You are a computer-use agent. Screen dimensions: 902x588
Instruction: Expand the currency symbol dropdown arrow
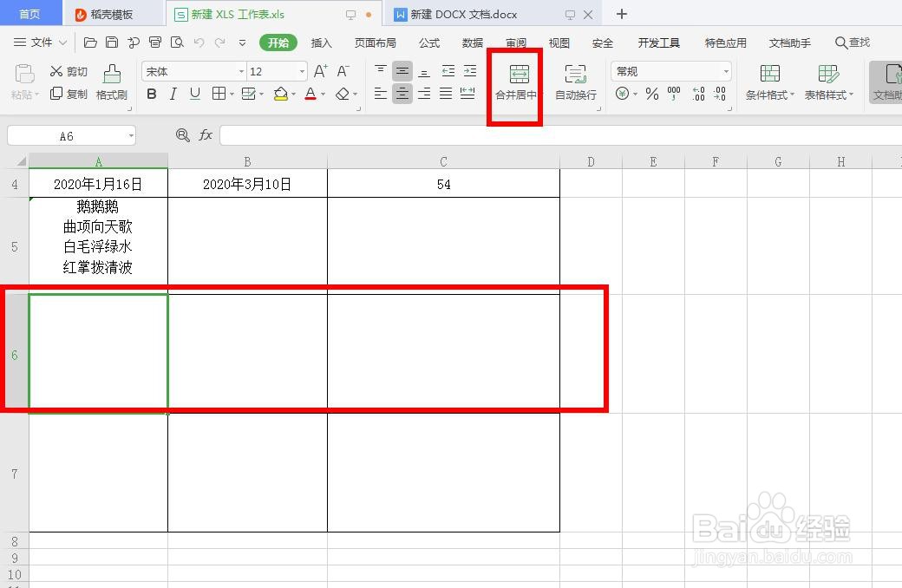pyautogui.click(x=635, y=94)
